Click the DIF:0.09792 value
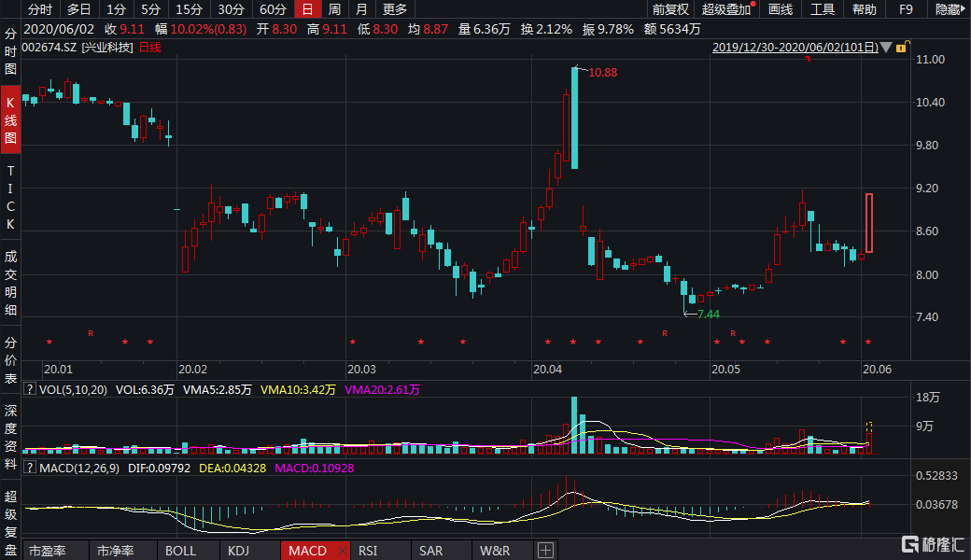Viewport: 971px width, 560px height. pos(159,468)
